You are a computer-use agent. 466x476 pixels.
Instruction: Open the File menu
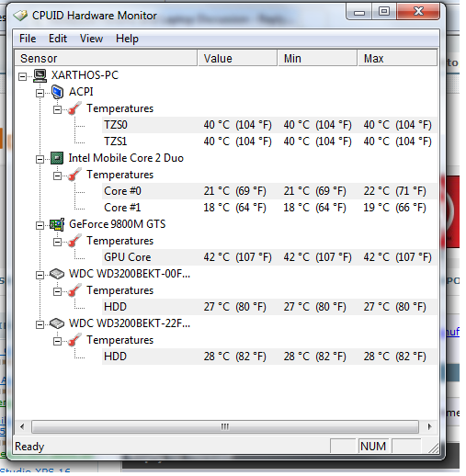pyautogui.click(x=28, y=39)
